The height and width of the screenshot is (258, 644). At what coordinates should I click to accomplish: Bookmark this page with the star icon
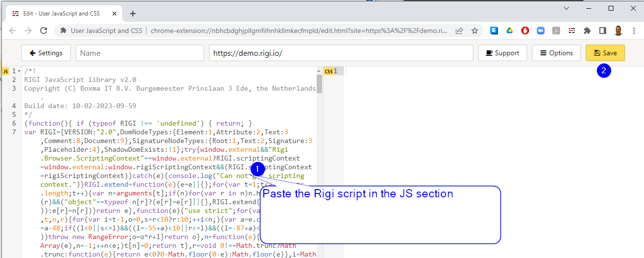[x=475, y=31]
